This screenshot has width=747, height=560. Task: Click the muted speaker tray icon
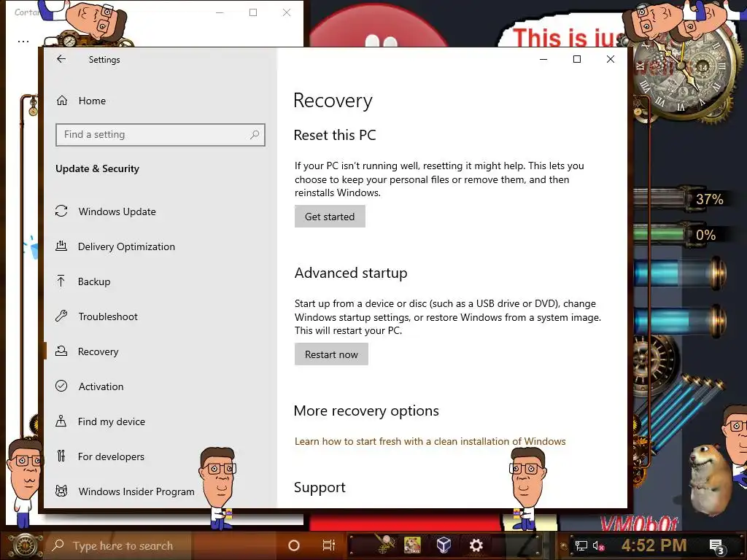tap(598, 545)
